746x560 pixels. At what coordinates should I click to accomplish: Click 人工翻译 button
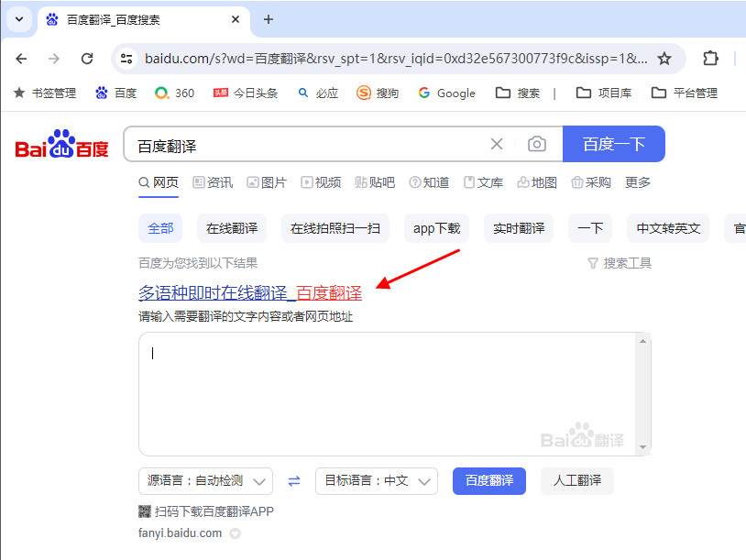[577, 481]
